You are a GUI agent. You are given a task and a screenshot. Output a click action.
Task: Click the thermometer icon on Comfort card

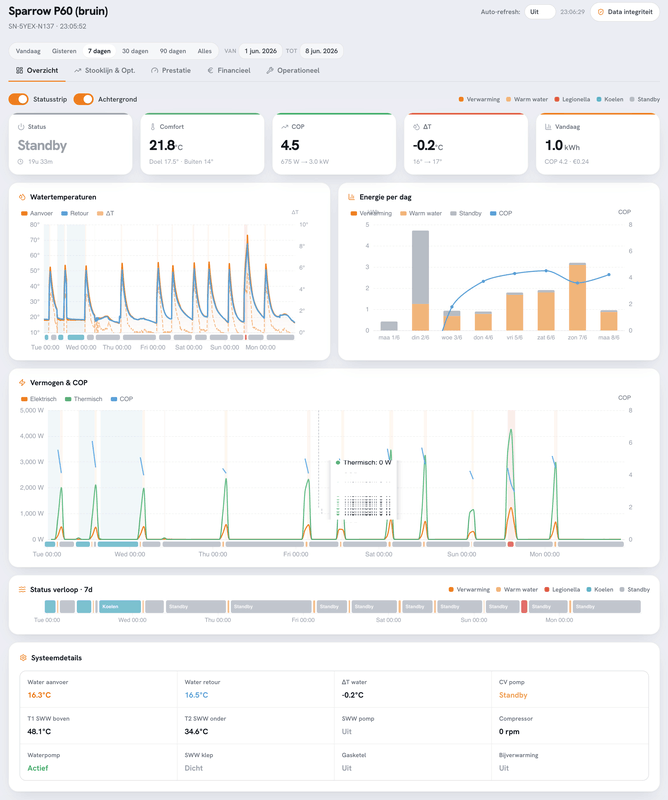[153, 127]
